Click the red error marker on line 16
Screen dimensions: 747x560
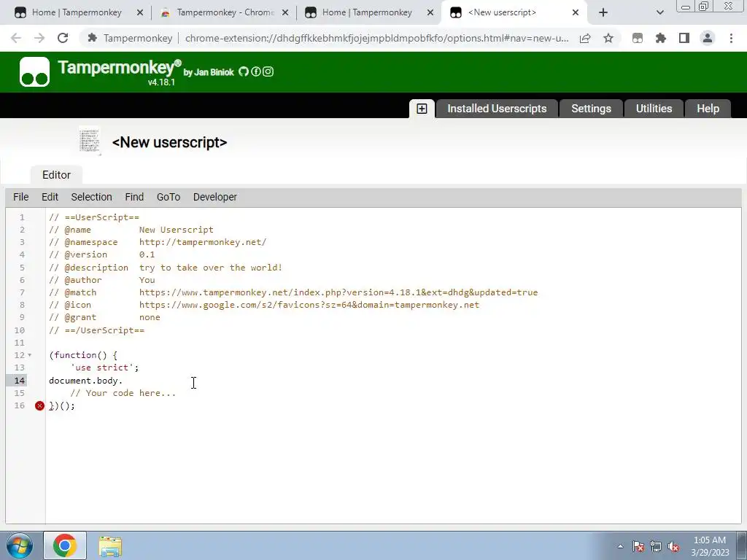click(39, 405)
